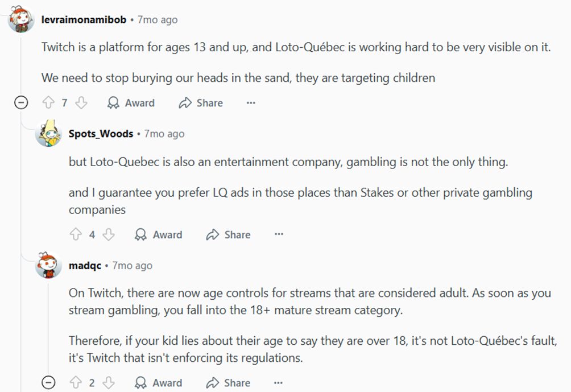Upvote levraimonamibob's comment

point(48,103)
